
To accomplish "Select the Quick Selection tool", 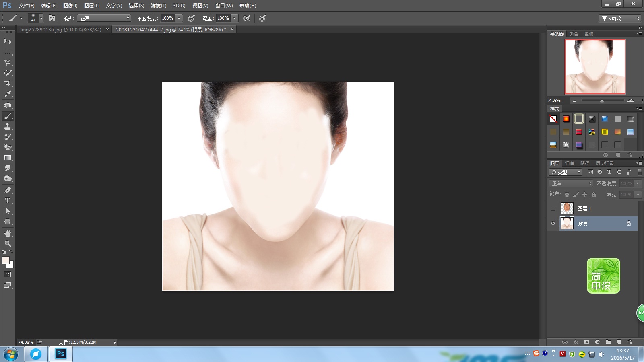I will click(8, 73).
